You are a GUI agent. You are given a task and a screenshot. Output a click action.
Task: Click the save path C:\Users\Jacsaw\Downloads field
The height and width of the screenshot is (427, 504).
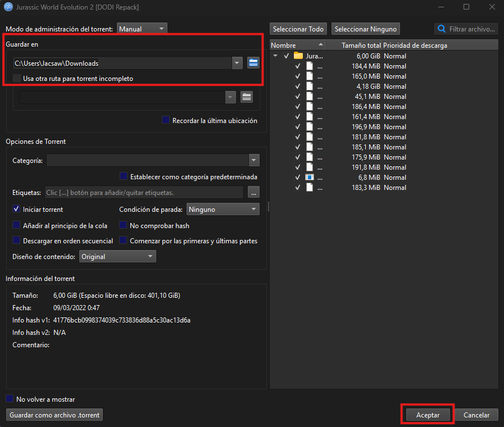pyautogui.click(x=122, y=63)
